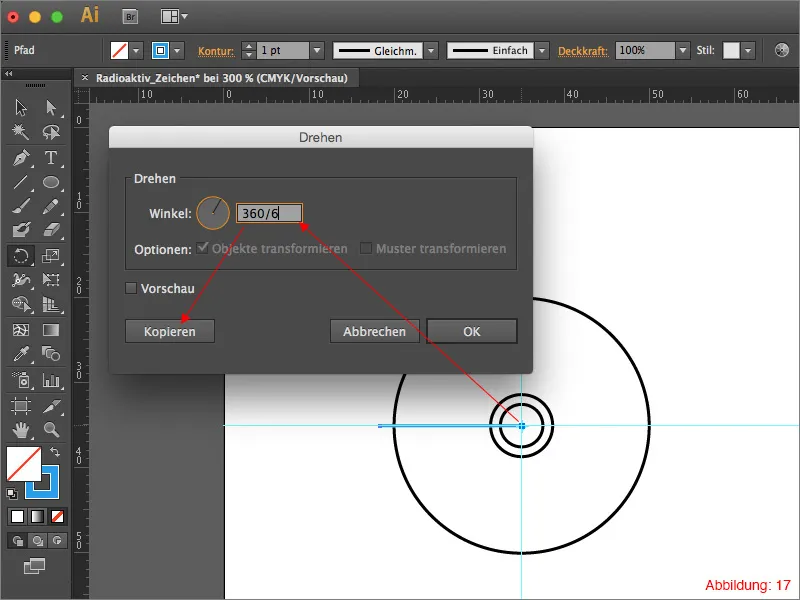The height and width of the screenshot is (600, 800).
Task: Select the Blend tool
Action: tap(51, 354)
